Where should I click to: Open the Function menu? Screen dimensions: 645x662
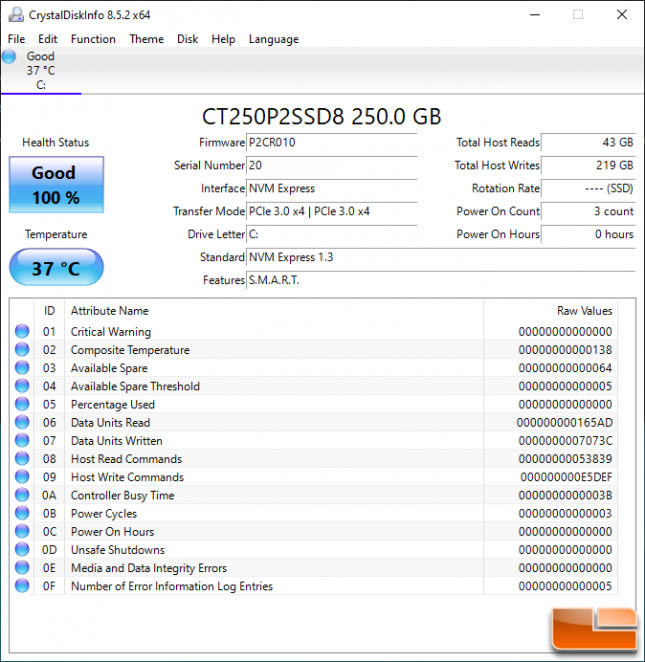click(x=93, y=39)
